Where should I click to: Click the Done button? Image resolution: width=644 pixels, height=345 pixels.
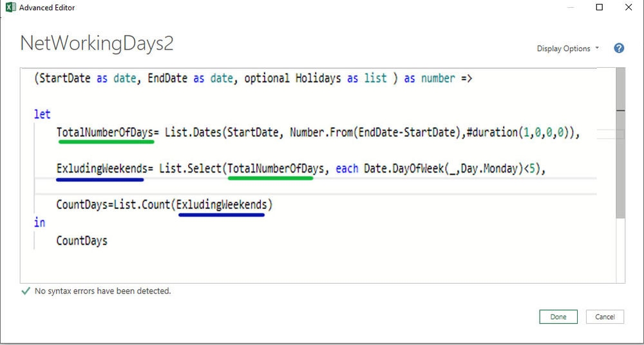(558, 317)
